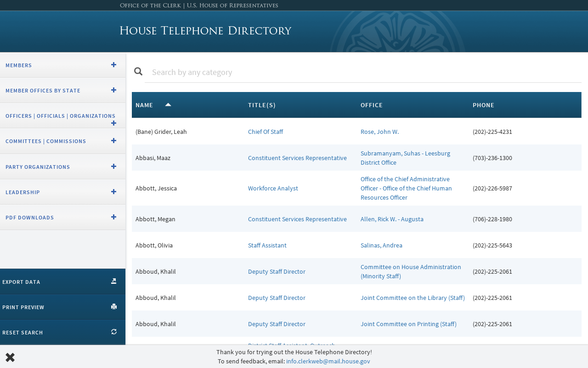Image resolution: width=588 pixels, height=368 pixels.
Task: Open the Party Organizations menu item
Action: [62, 167]
